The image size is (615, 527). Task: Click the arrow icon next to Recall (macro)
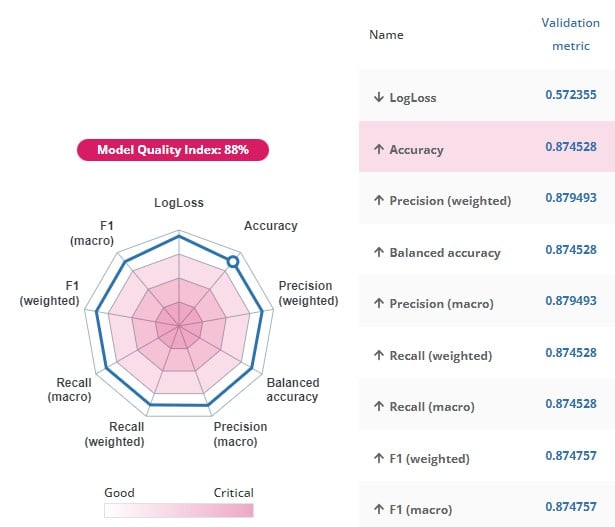click(x=378, y=407)
